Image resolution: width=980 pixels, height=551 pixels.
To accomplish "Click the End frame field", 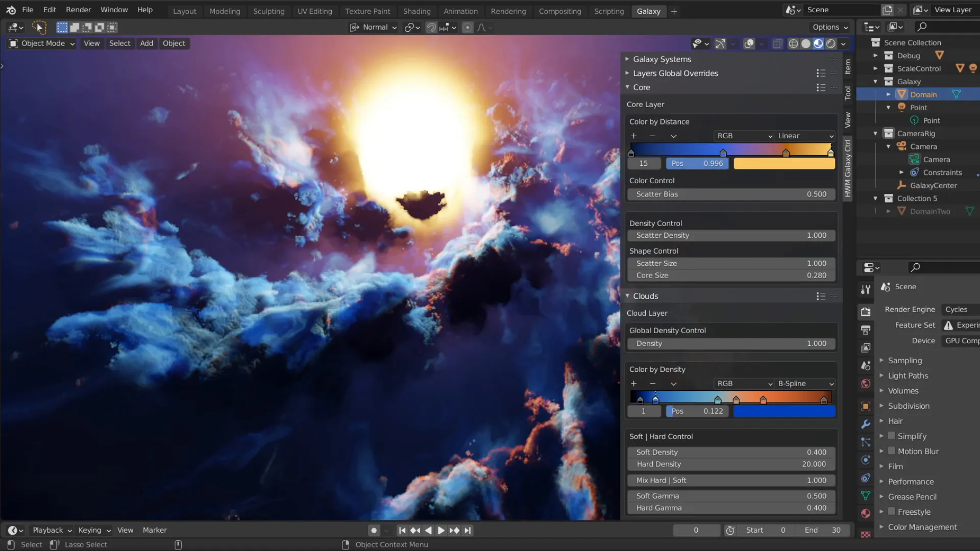I will point(822,531).
